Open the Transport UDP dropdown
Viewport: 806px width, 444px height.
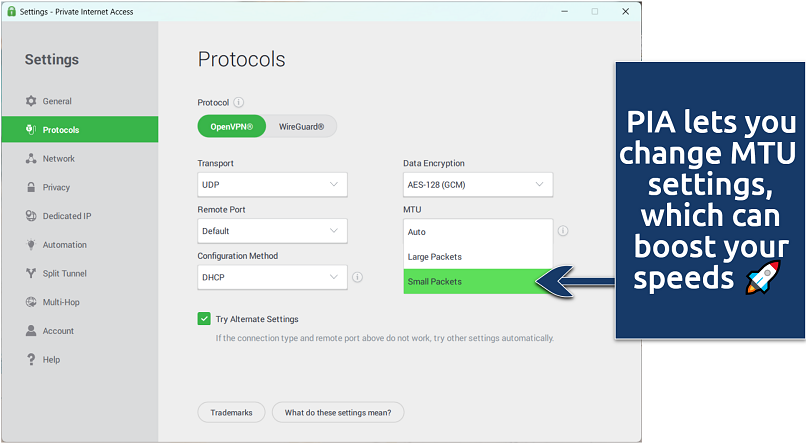272,184
